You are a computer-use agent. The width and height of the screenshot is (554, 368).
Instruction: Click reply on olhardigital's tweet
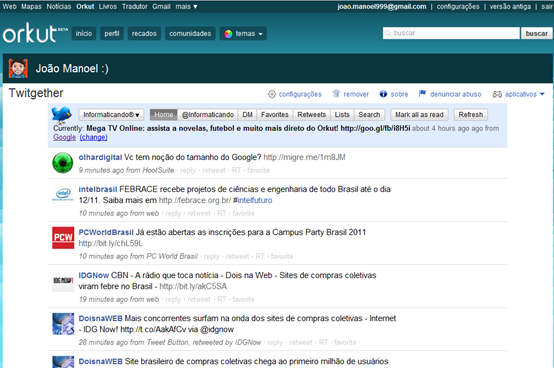tap(188, 170)
